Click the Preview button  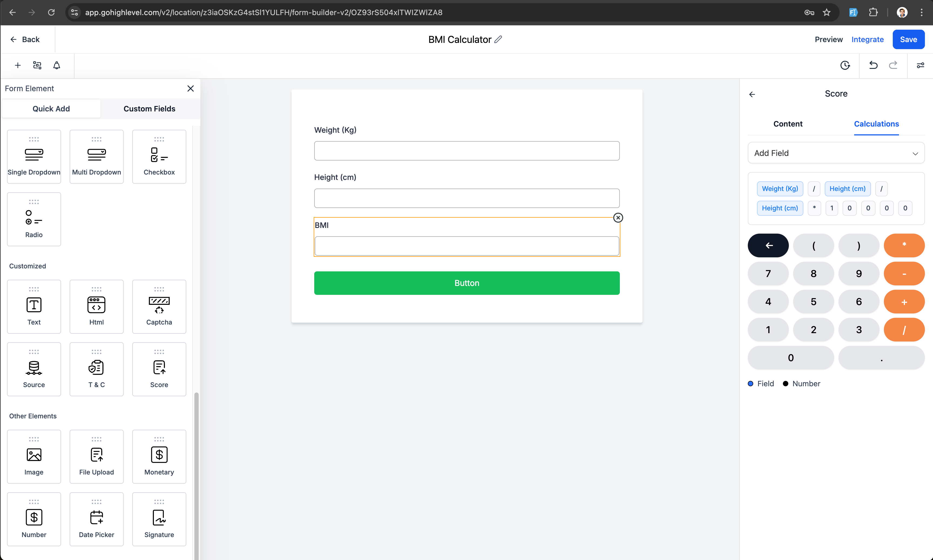coord(828,39)
